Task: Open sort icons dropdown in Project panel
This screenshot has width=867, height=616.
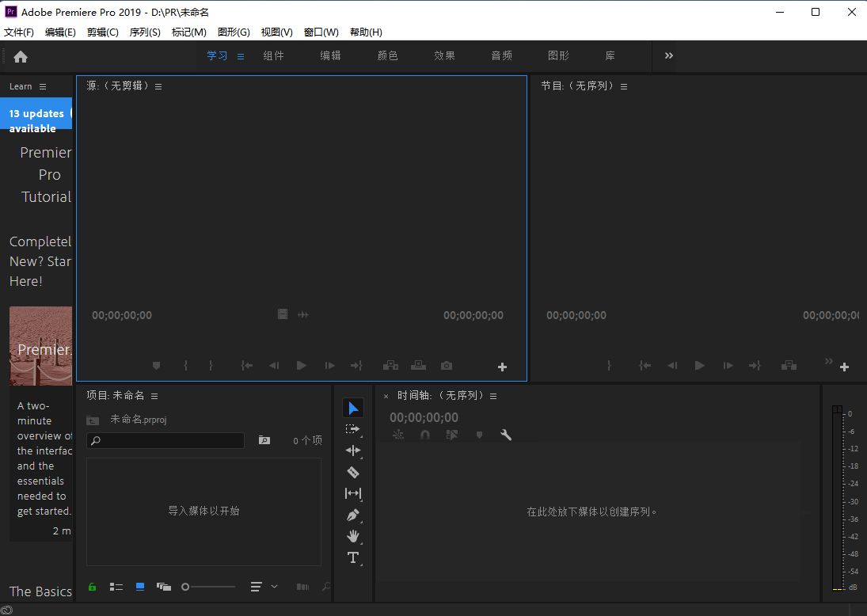Action: 263,587
